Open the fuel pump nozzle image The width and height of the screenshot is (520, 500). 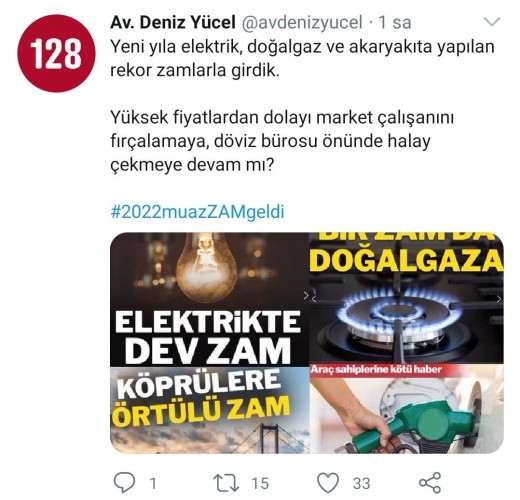click(x=406, y=409)
